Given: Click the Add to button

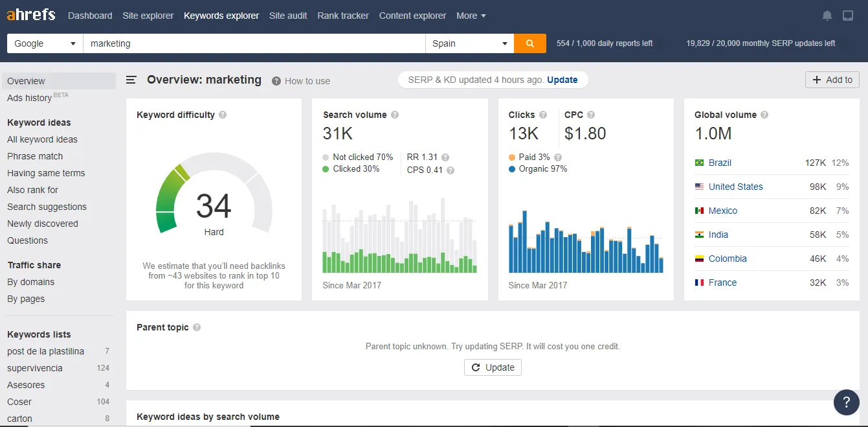Looking at the screenshot, I should click(x=832, y=80).
